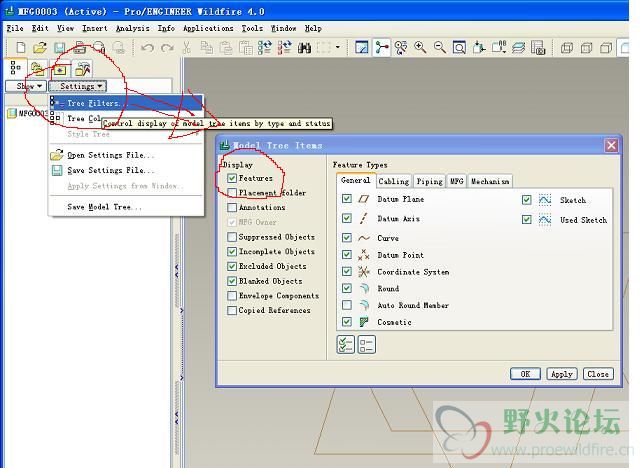
Task: Open the Applications menu
Action: (208, 28)
